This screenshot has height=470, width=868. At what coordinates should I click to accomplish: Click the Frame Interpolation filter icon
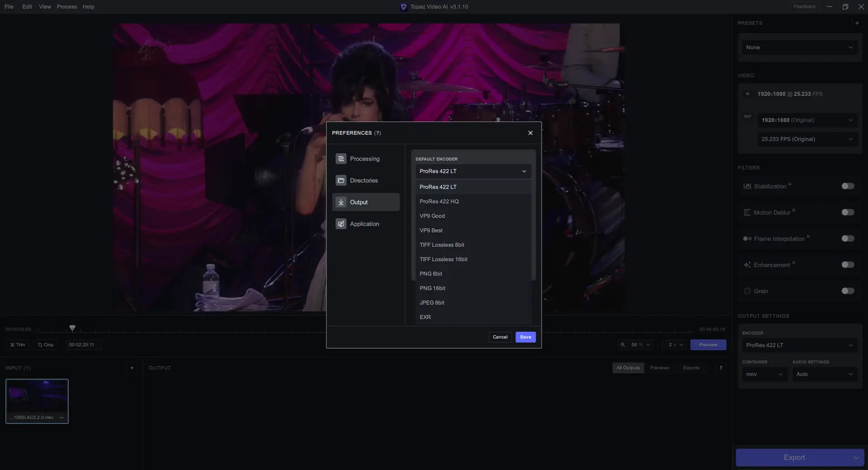[747, 239]
